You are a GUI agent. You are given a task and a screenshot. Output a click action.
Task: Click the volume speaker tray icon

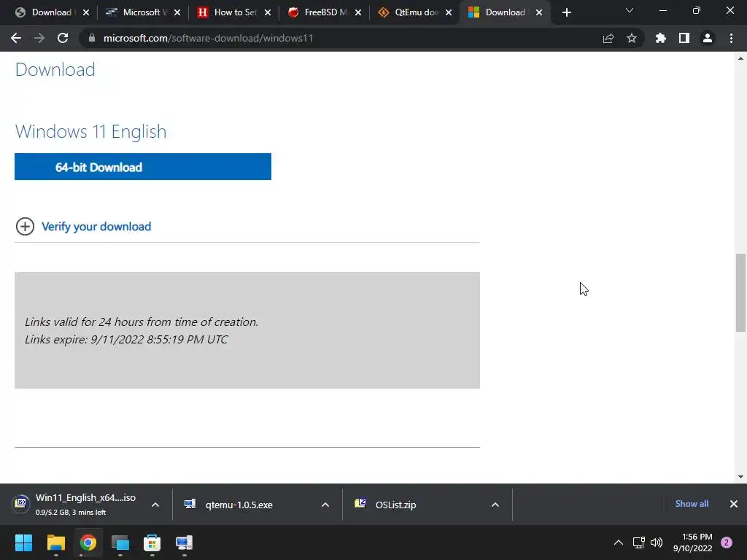click(657, 542)
